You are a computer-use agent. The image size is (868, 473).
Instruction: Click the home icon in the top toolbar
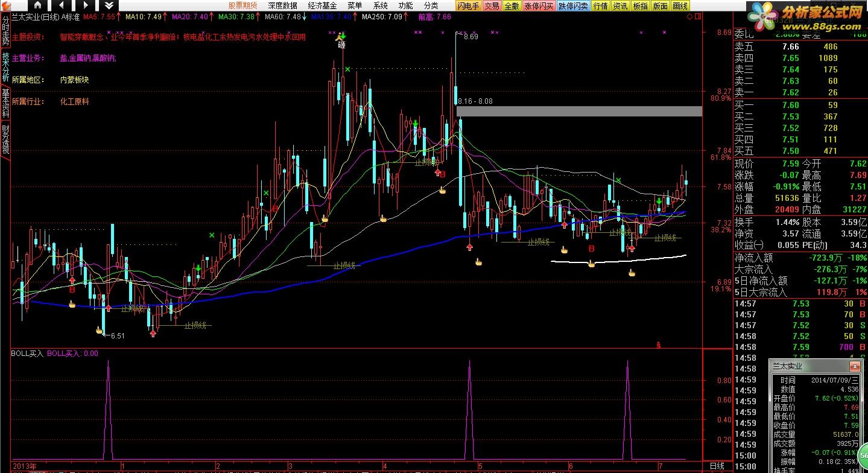click(38, 5)
